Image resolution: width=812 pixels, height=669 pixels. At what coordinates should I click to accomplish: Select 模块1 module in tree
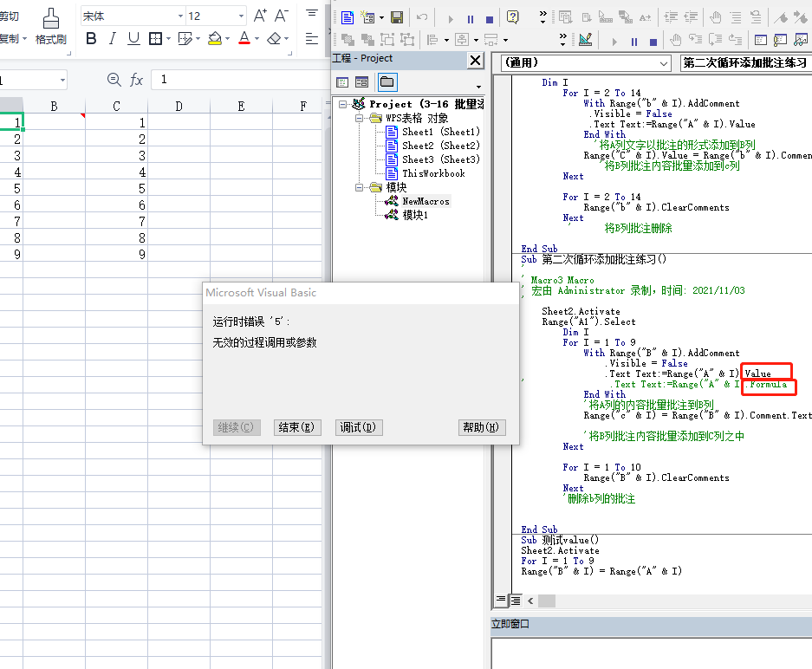[415, 215]
